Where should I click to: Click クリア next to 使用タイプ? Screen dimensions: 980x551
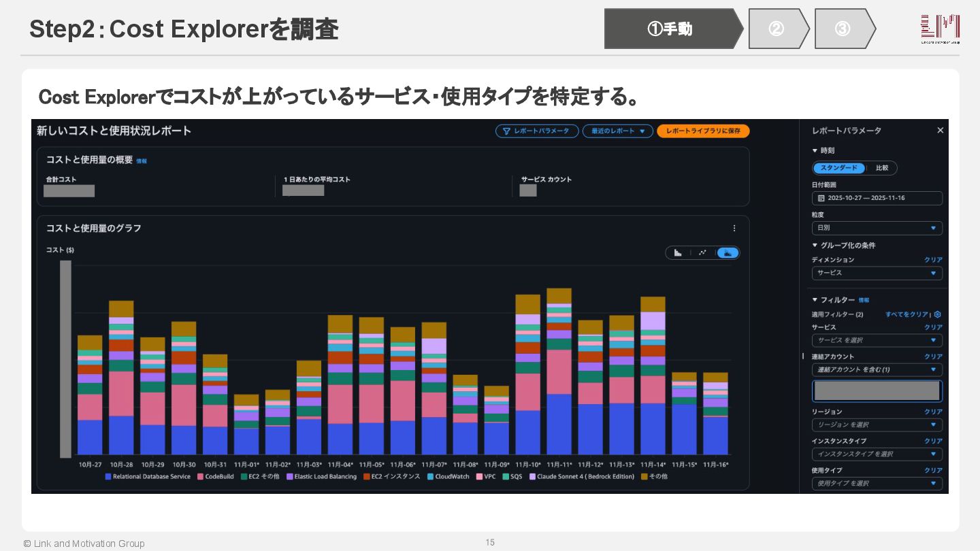(x=933, y=470)
